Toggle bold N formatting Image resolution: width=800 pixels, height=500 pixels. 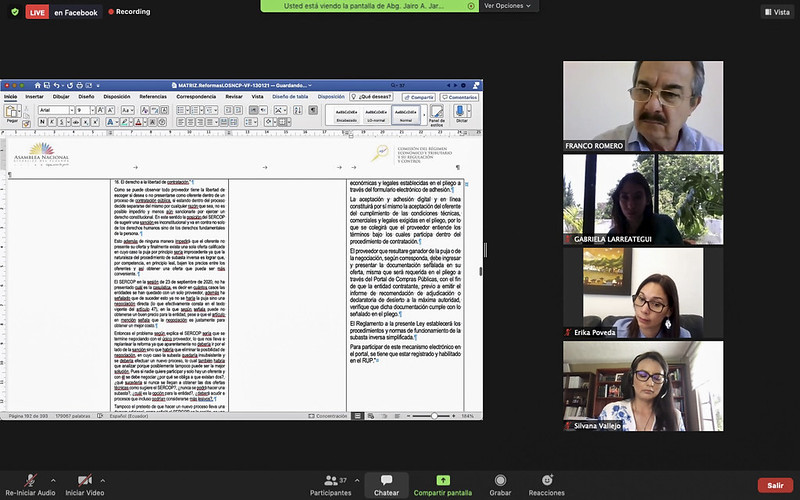(x=42, y=122)
